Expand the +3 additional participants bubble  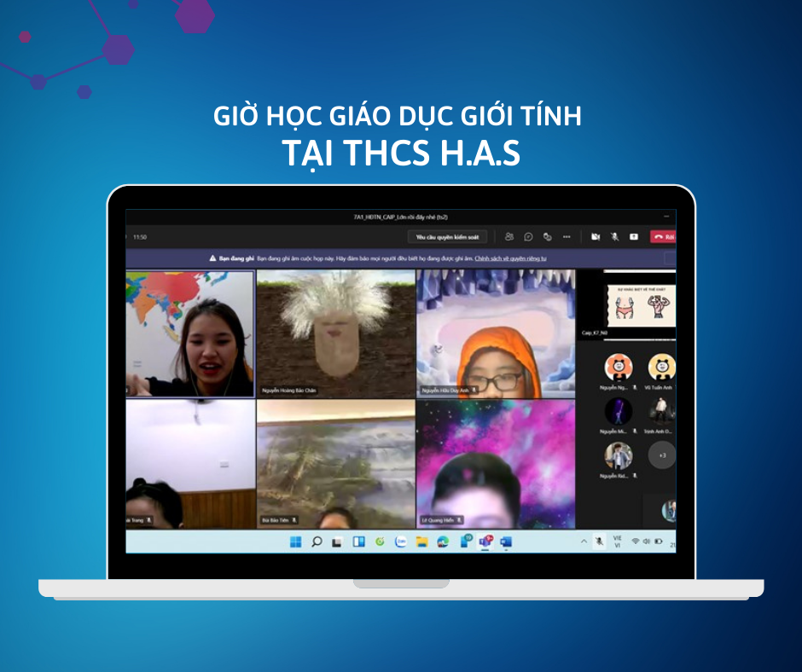tap(662, 455)
